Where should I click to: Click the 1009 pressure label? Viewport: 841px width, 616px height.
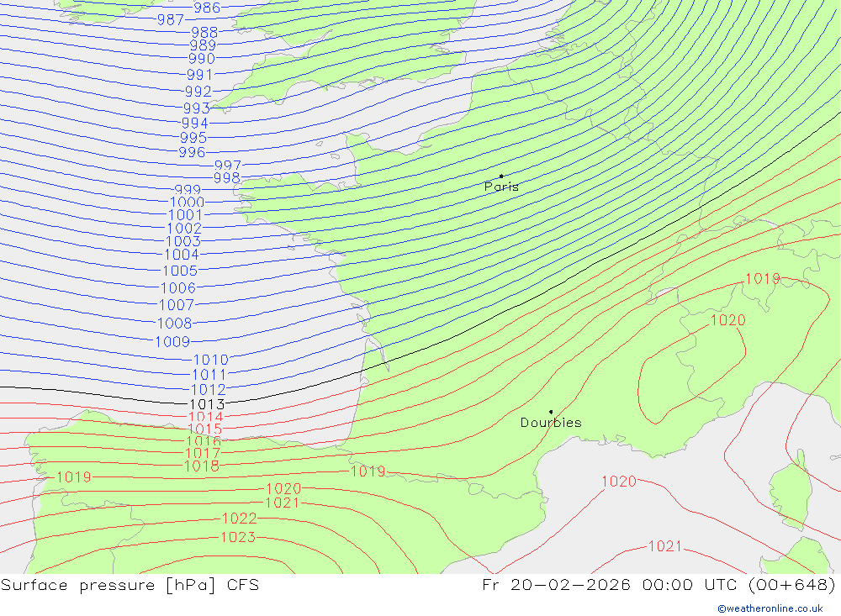[172, 341]
